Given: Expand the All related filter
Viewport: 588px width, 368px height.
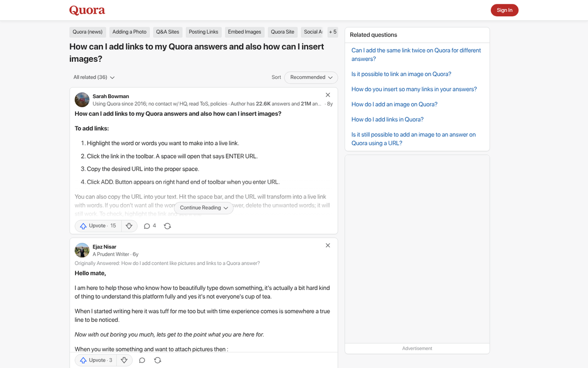Looking at the screenshot, I should pyautogui.click(x=93, y=77).
